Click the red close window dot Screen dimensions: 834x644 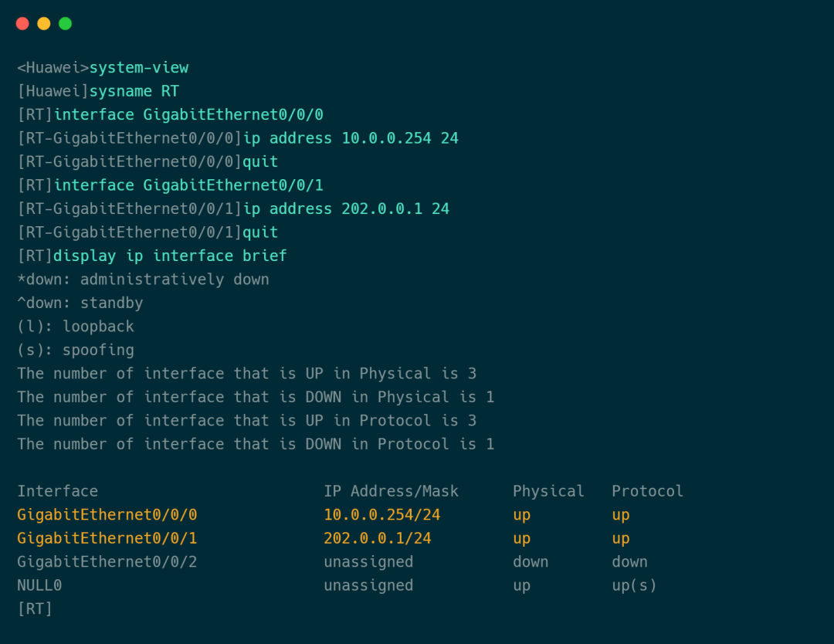click(x=22, y=23)
